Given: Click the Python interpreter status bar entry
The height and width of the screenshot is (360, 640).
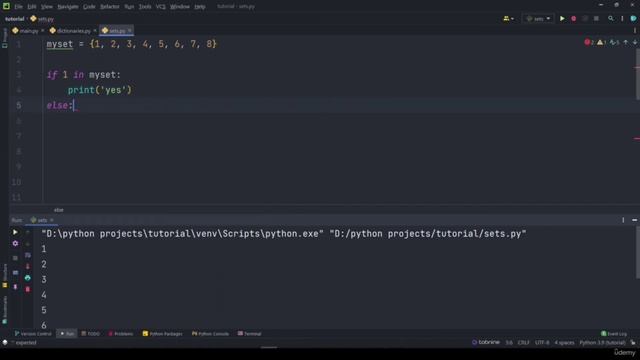Looking at the screenshot, I should coord(602,342).
